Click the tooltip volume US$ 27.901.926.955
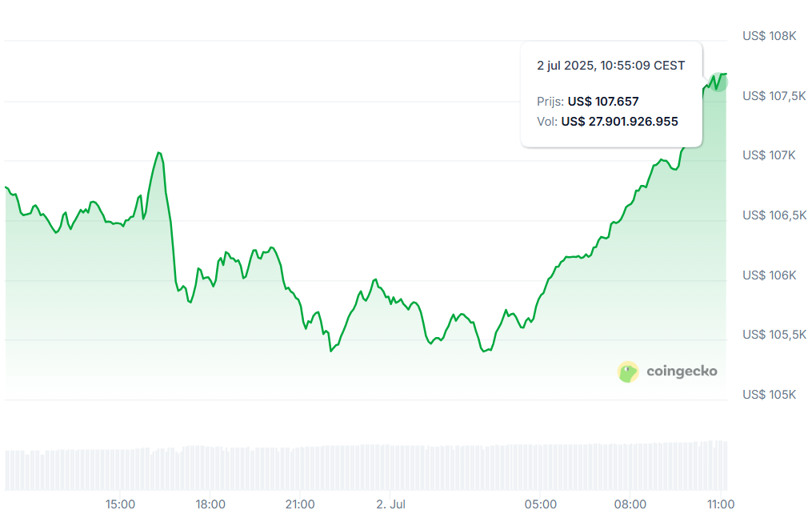The height and width of the screenshot is (514, 812). tap(620, 122)
